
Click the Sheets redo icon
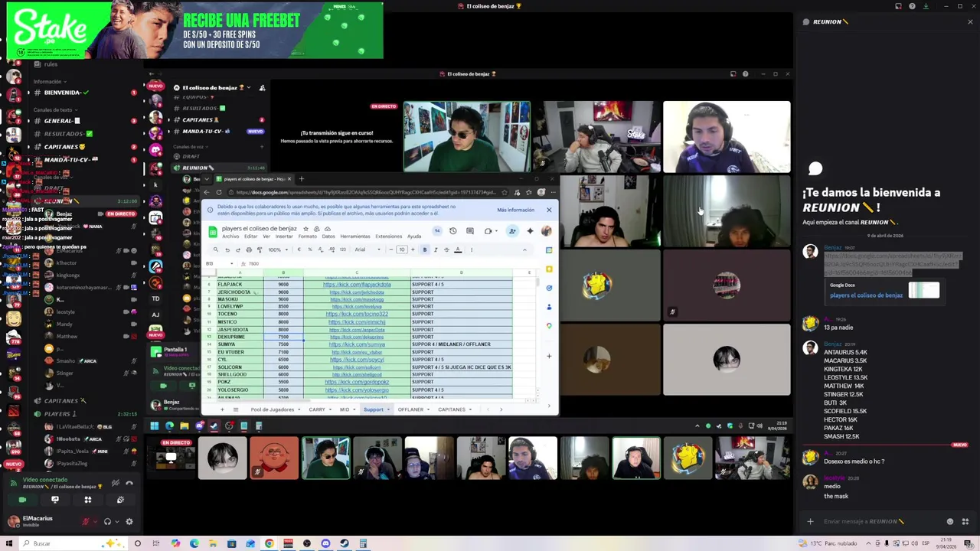[x=238, y=249]
